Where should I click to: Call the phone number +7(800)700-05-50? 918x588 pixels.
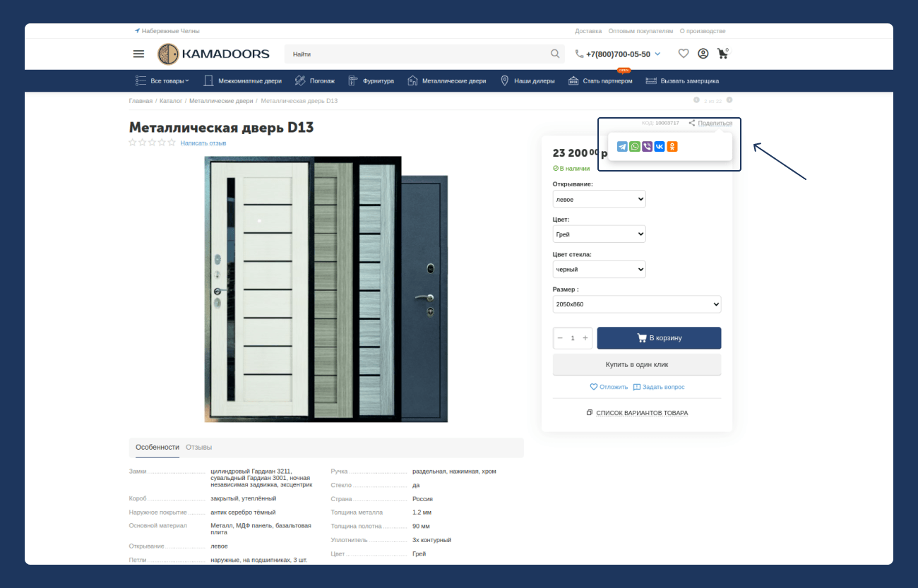[x=618, y=54]
